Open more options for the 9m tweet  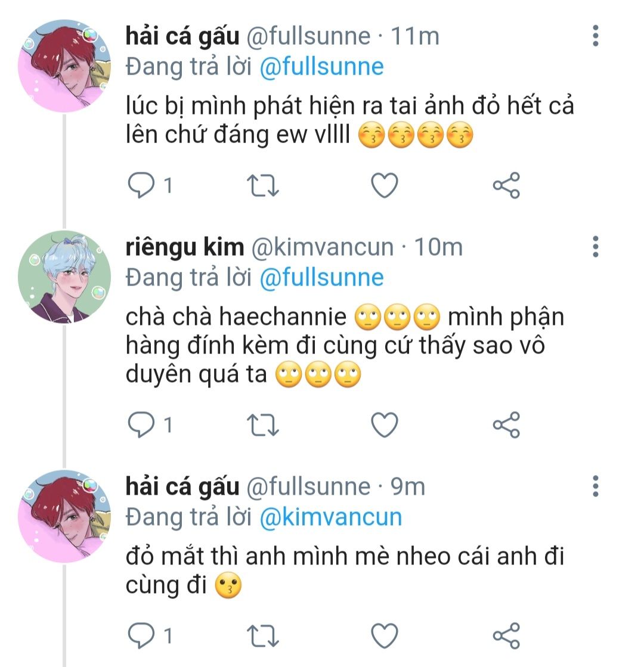[595, 486]
